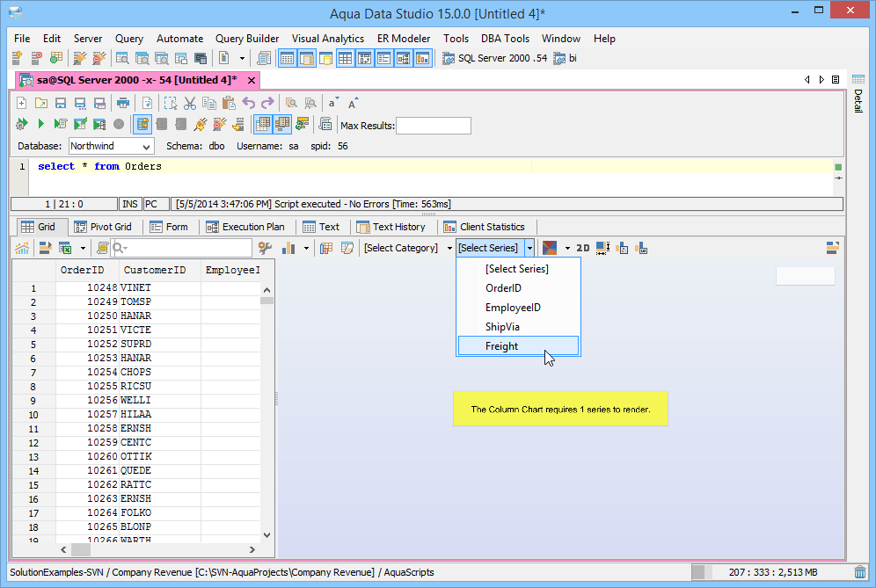Screen dimensions: 876x588
Task: Toggle the table grid layout button in main toolbar
Action: pyautogui.click(x=346, y=58)
